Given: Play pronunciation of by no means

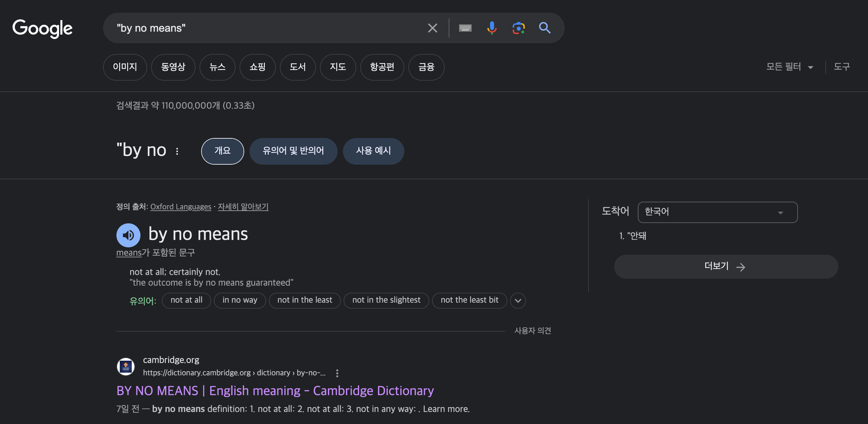Looking at the screenshot, I should click(x=128, y=235).
